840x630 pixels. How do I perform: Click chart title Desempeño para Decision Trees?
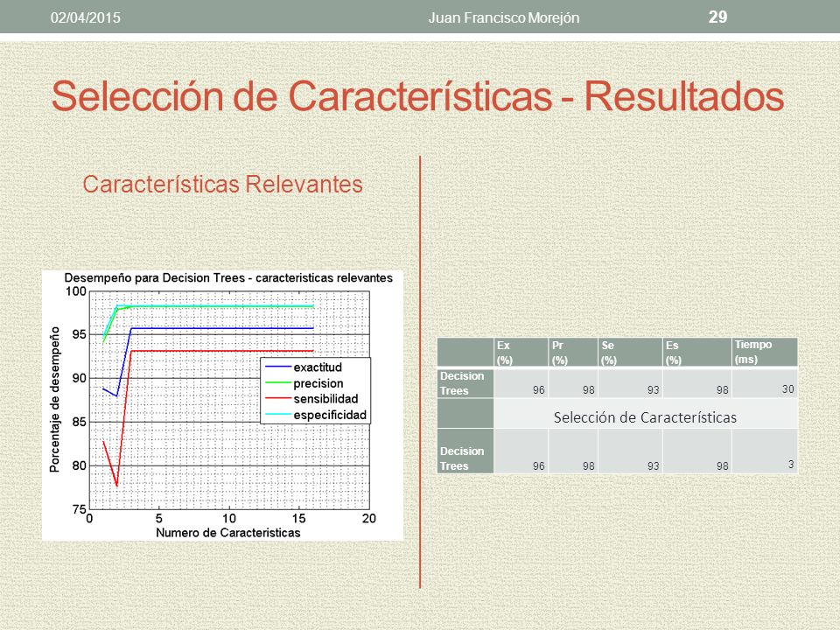tap(228, 278)
